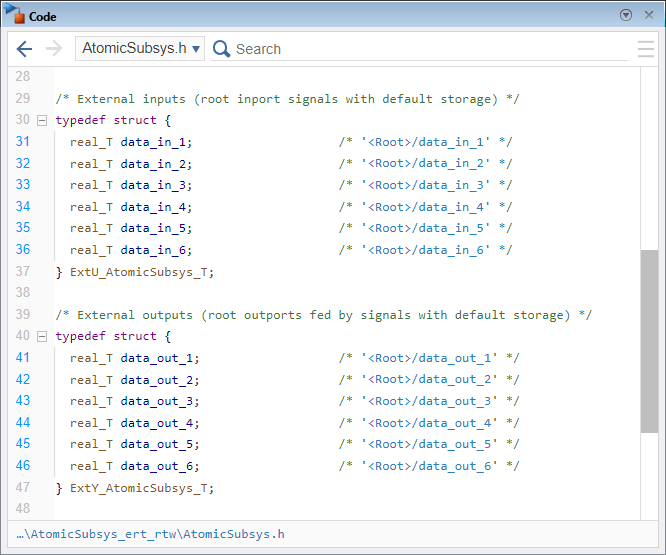Click the ExtU_AtomicSubsys_T type name

tap(138, 272)
